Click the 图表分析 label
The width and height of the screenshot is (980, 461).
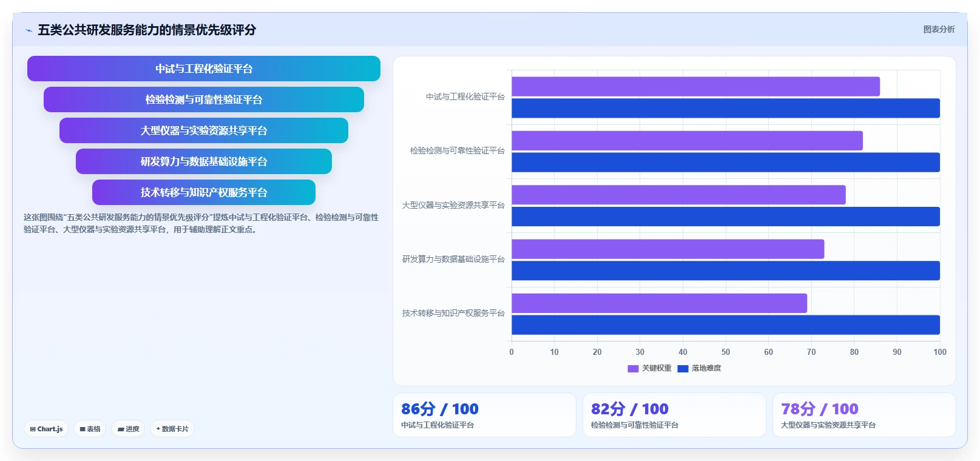pos(939,29)
